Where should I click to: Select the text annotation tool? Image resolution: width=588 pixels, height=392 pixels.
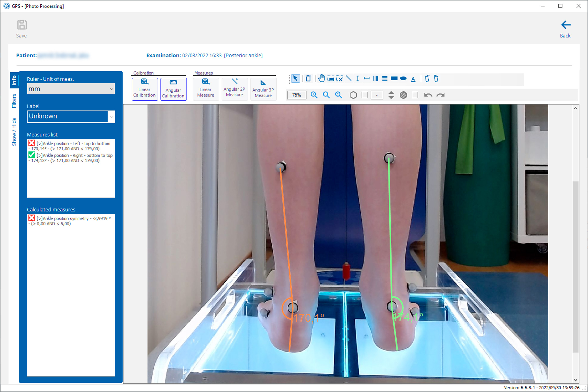(x=413, y=79)
